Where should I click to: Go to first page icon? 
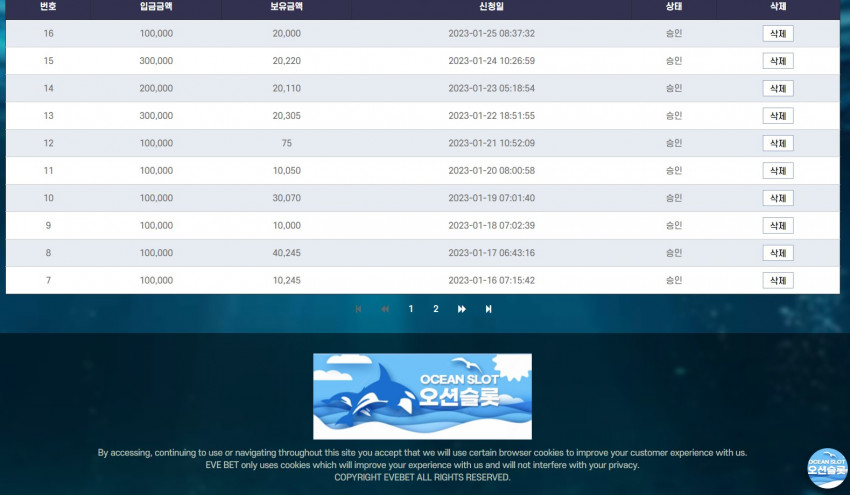coord(358,309)
